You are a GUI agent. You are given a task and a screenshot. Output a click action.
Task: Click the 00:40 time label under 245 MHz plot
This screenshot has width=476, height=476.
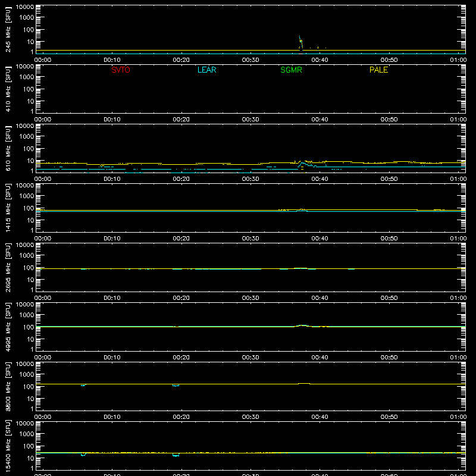(x=320, y=60)
